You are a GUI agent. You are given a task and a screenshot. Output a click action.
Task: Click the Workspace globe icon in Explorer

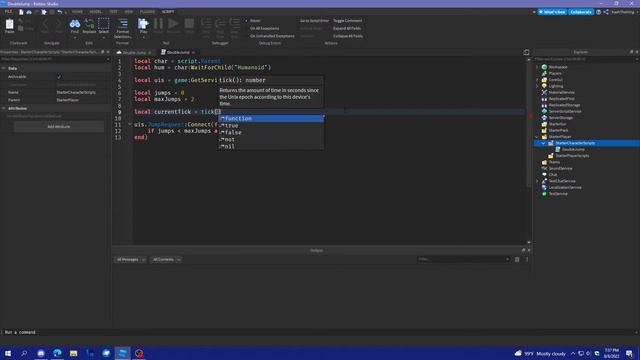point(544,67)
